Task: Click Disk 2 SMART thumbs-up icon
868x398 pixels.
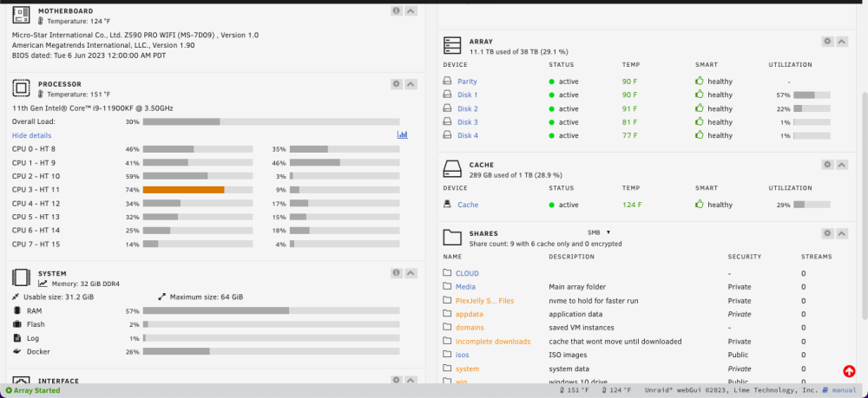Action: tap(699, 108)
